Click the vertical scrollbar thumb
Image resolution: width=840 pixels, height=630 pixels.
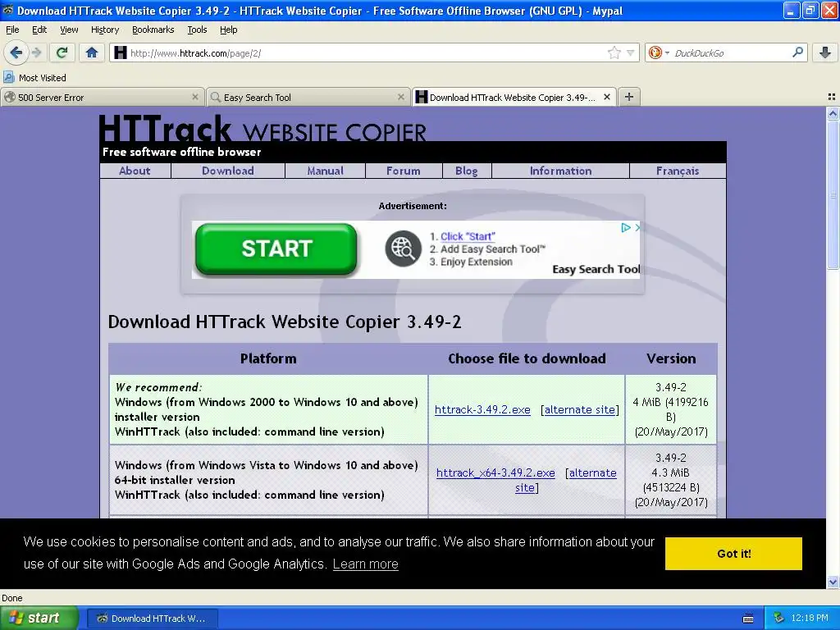pyautogui.click(x=833, y=194)
